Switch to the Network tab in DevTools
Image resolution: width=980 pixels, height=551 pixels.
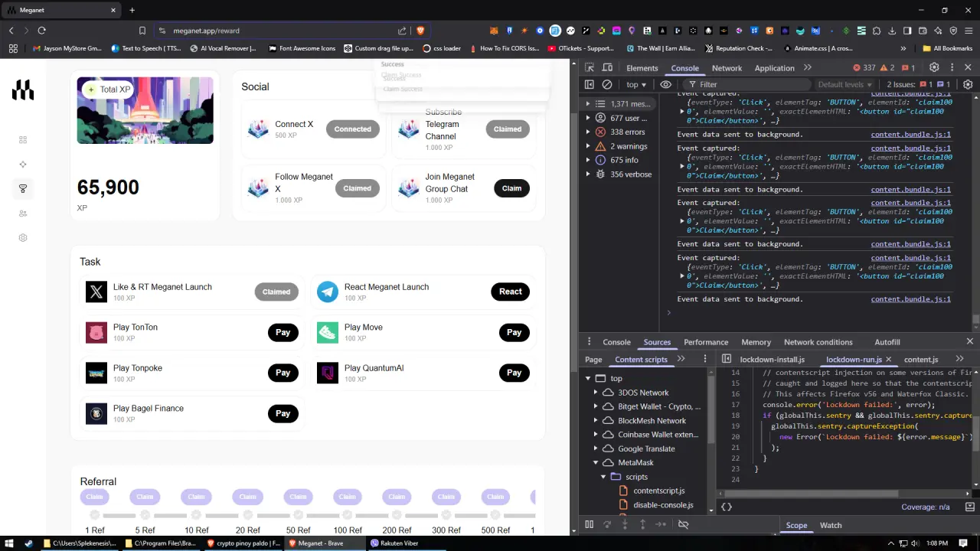pos(727,67)
